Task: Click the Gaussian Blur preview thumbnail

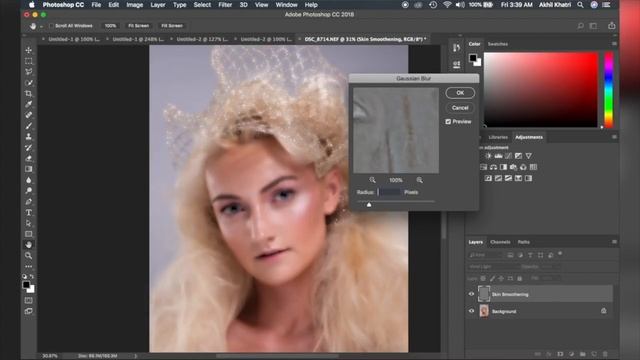Action: (x=396, y=130)
